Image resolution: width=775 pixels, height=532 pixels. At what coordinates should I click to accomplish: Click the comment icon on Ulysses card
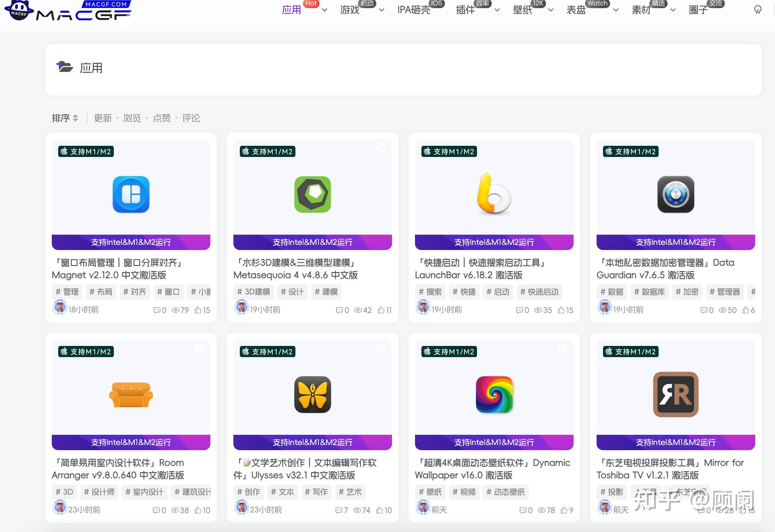[x=339, y=510]
